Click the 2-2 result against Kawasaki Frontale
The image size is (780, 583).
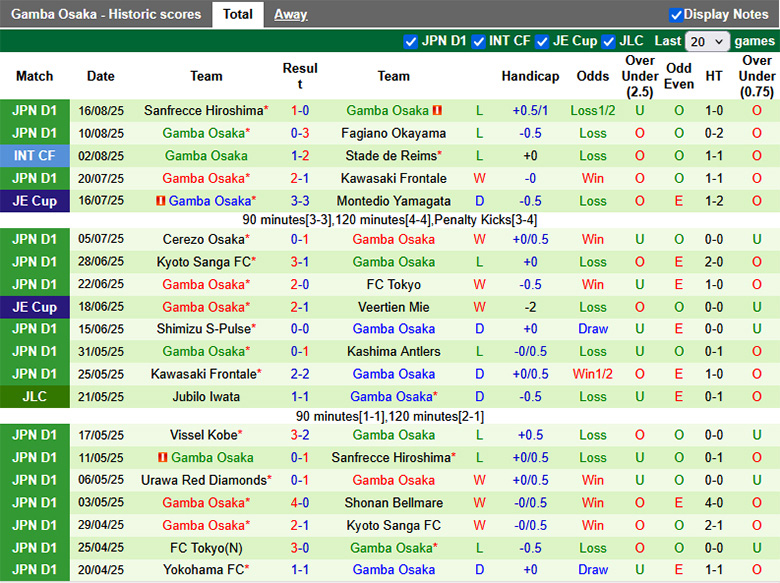[300, 374]
